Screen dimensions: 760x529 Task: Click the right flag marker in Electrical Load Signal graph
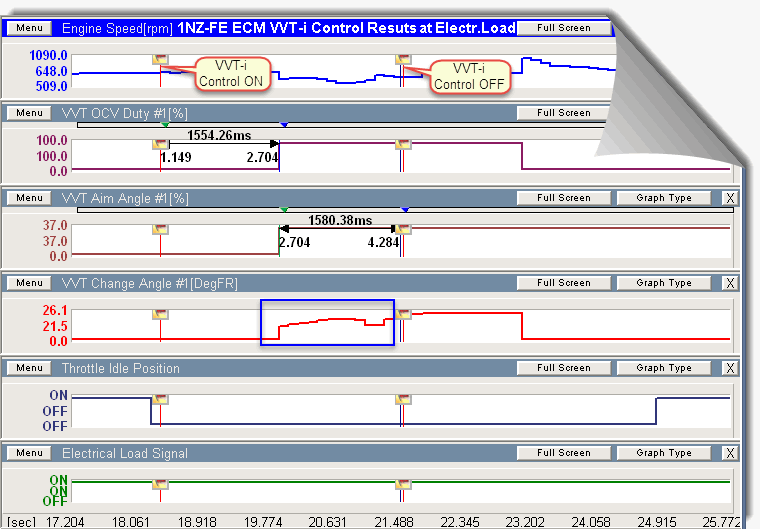[402, 484]
